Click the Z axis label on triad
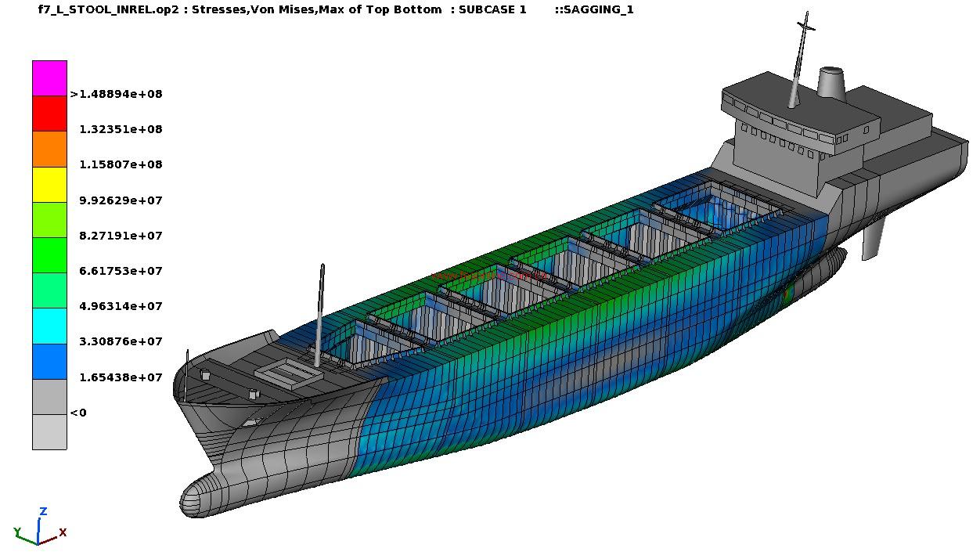The height and width of the screenshot is (559, 980). (x=43, y=511)
